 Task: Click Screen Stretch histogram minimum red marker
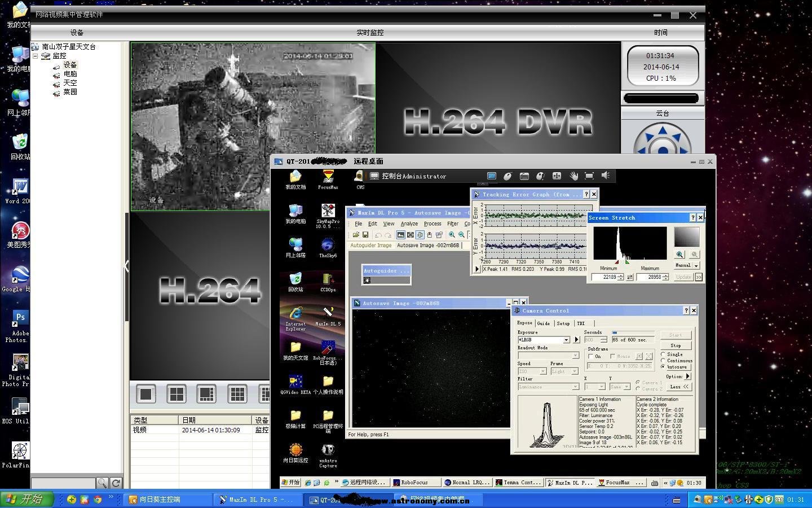616,262
